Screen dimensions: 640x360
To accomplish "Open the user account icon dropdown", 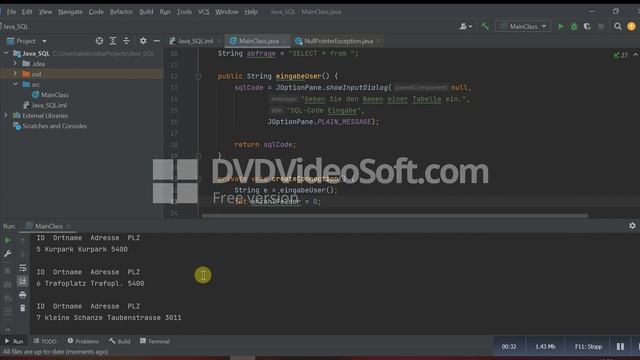I will point(465,27).
